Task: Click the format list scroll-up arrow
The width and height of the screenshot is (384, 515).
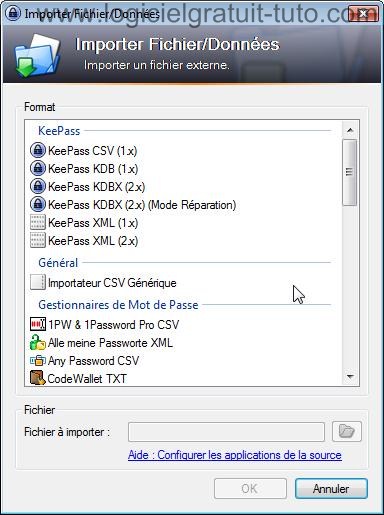Action: click(350, 130)
